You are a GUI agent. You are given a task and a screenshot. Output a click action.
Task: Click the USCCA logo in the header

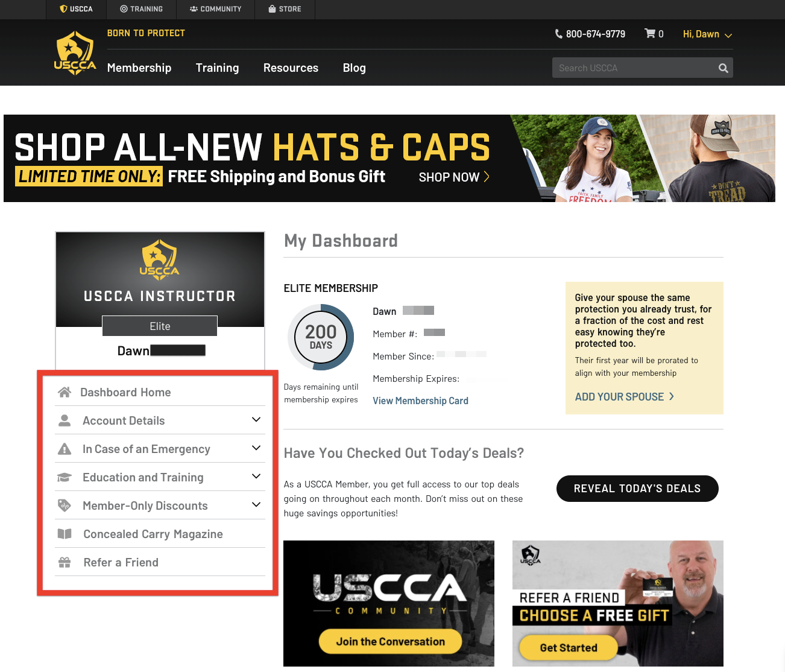(75, 53)
